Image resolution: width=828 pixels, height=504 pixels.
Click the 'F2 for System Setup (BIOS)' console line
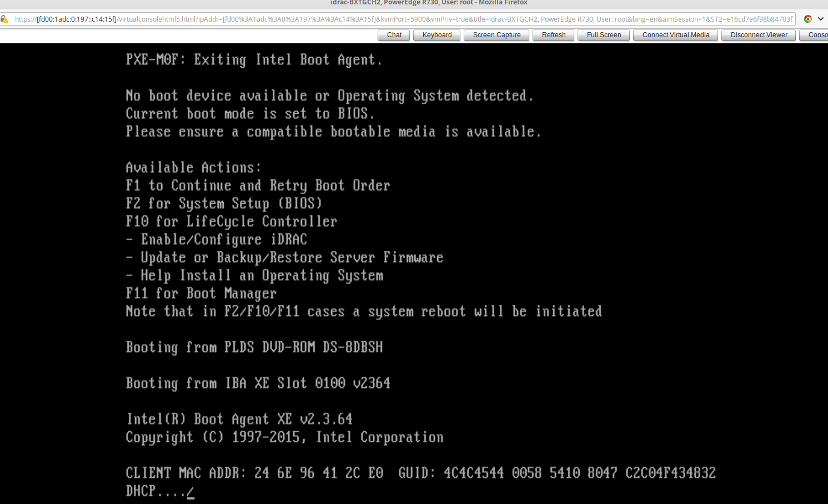(x=224, y=204)
